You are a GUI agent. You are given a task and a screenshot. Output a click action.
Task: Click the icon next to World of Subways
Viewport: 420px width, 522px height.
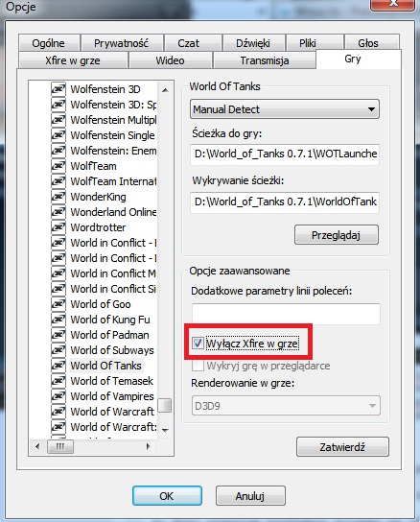(58, 350)
